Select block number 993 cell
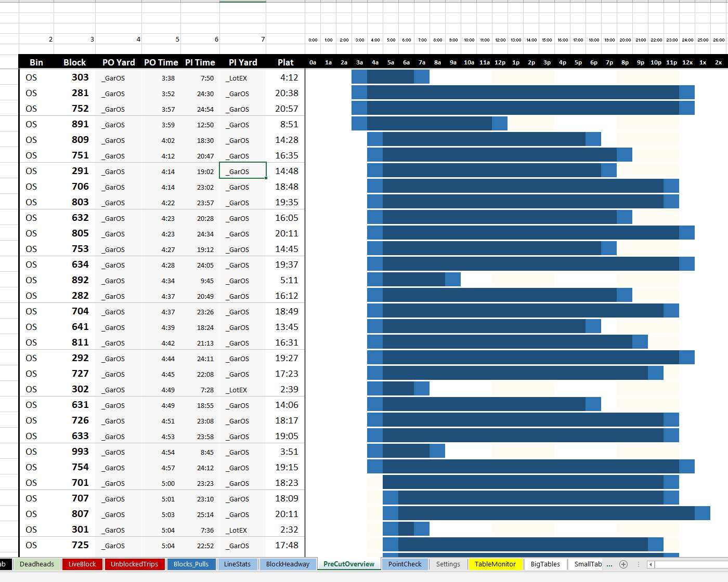Image resolution: width=728 pixels, height=582 pixels. (75, 452)
